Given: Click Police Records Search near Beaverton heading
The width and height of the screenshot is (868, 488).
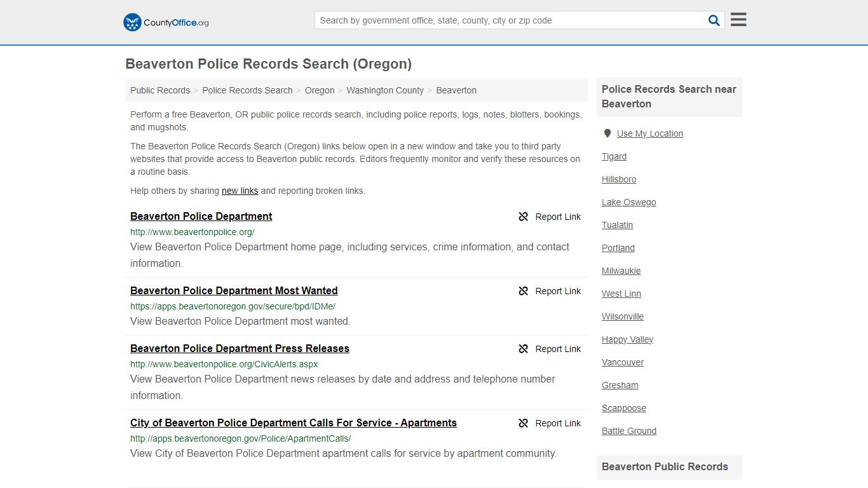Looking at the screenshot, I should point(669,97).
